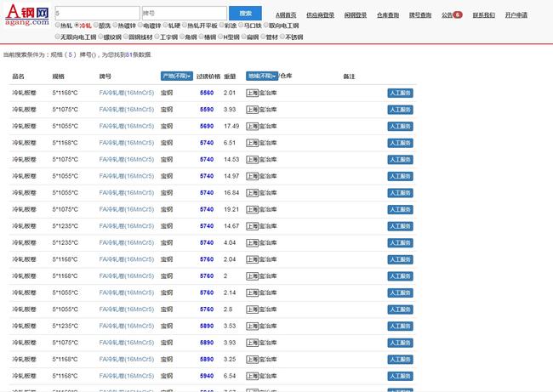553x392 pixels.
Task: Click the 备注 column header
Action: point(349,77)
